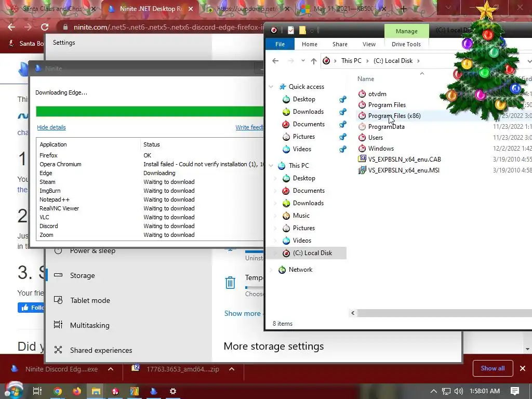Image resolution: width=532 pixels, height=399 pixels.
Task: Click the volume icon in the system tray
Action: (458, 391)
